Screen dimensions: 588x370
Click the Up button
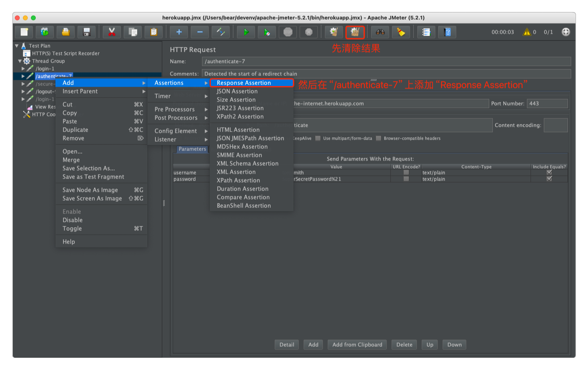click(430, 345)
